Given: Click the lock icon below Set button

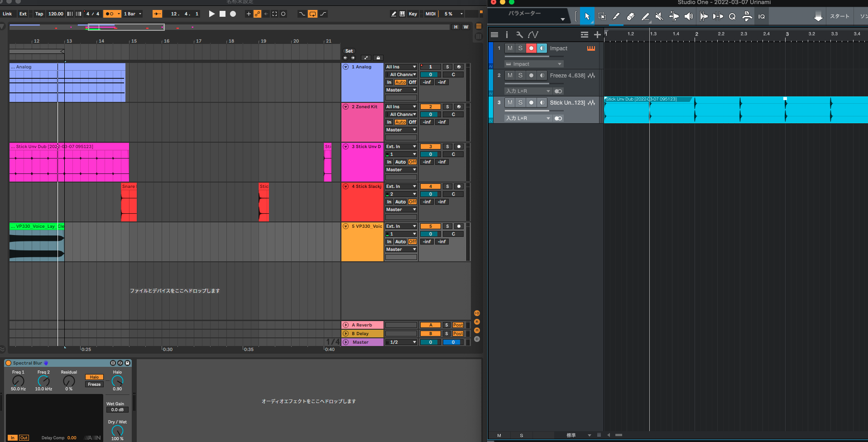Looking at the screenshot, I should (x=379, y=58).
